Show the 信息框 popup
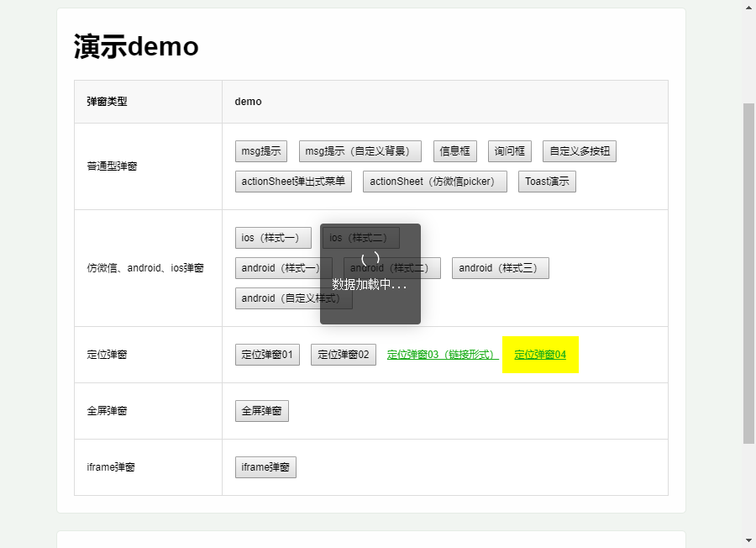This screenshot has height=548, width=756. coord(455,151)
